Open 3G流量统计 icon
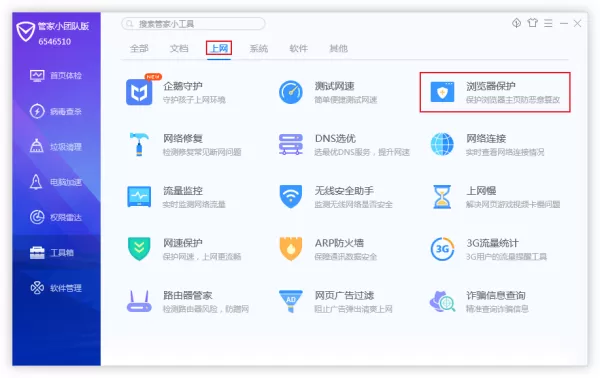600x378 pixels. [x=442, y=249]
